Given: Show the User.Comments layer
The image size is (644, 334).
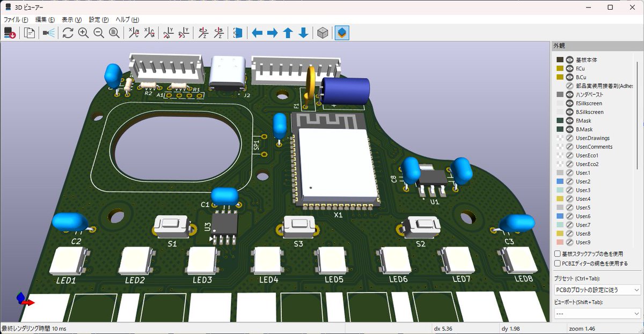Looking at the screenshot, I should [570, 147].
